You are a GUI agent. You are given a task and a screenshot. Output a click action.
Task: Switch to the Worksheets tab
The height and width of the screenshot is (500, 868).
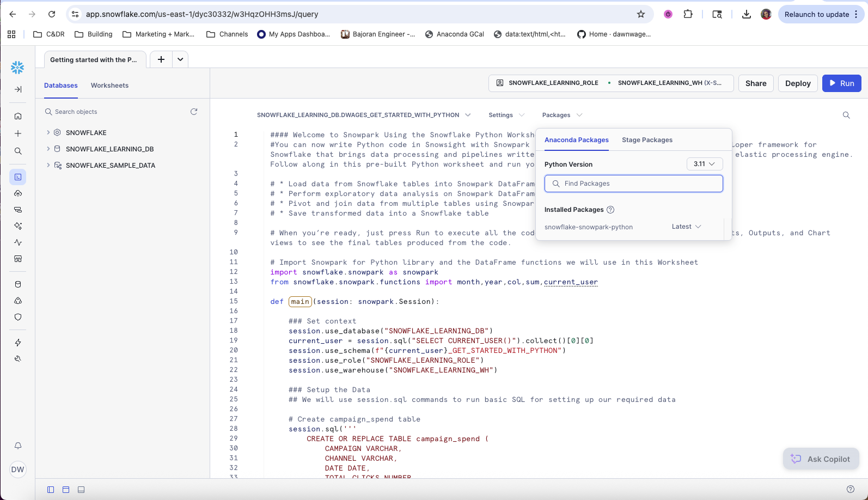coord(109,86)
